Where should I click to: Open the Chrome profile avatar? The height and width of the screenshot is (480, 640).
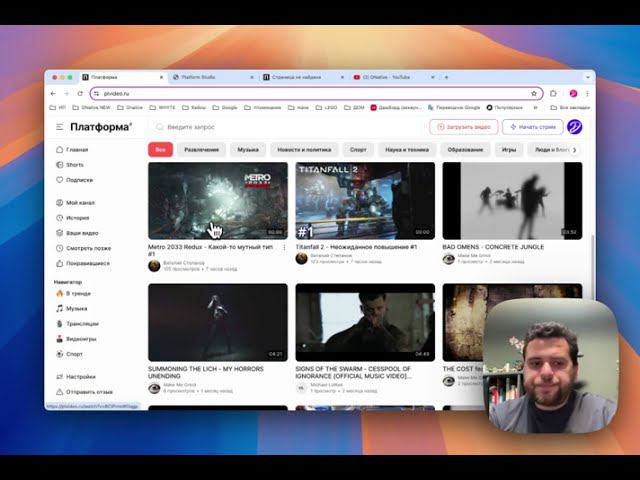pos(573,93)
